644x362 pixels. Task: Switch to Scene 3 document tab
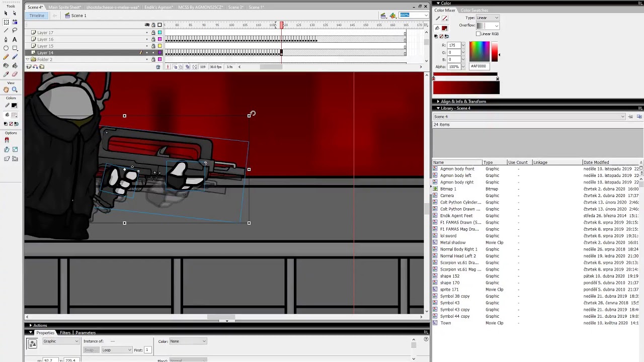point(235,8)
